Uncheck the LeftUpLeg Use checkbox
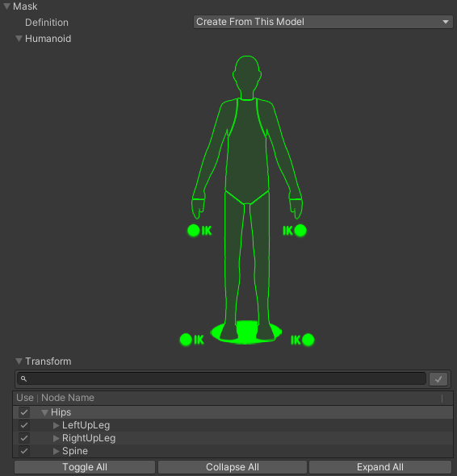Screen dimensions: 457x476 pyautogui.click(x=24, y=425)
